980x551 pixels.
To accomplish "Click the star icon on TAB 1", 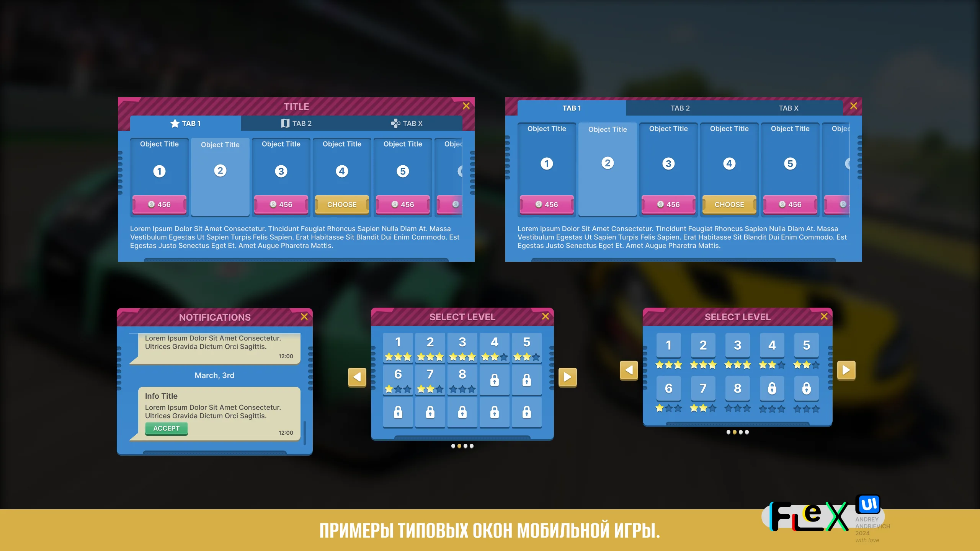I will click(x=175, y=123).
